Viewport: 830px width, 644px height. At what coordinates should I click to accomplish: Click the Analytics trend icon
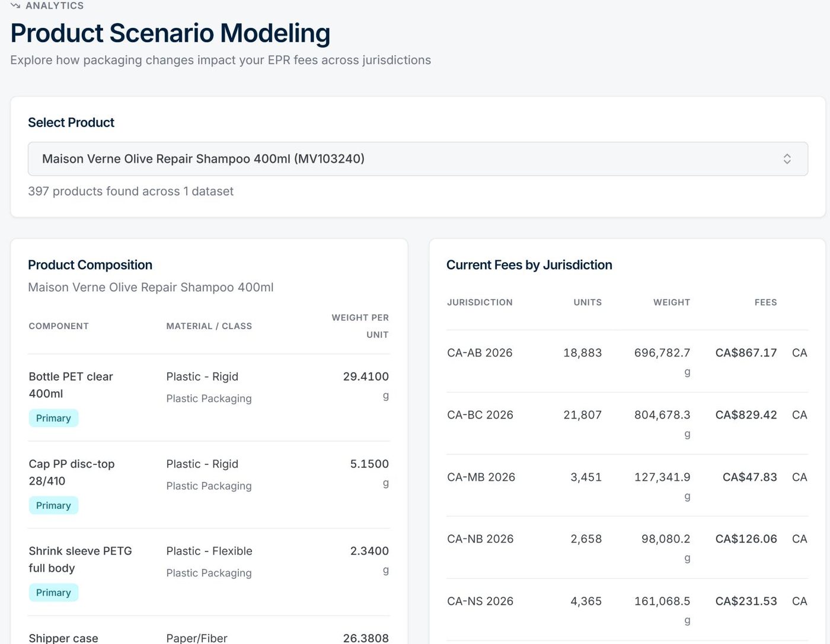(15, 5)
